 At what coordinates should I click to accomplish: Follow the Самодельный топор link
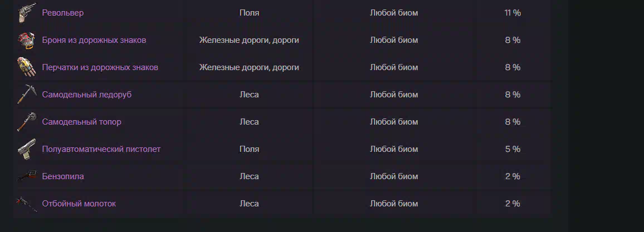pyautogui.click(x=81, y=122)
